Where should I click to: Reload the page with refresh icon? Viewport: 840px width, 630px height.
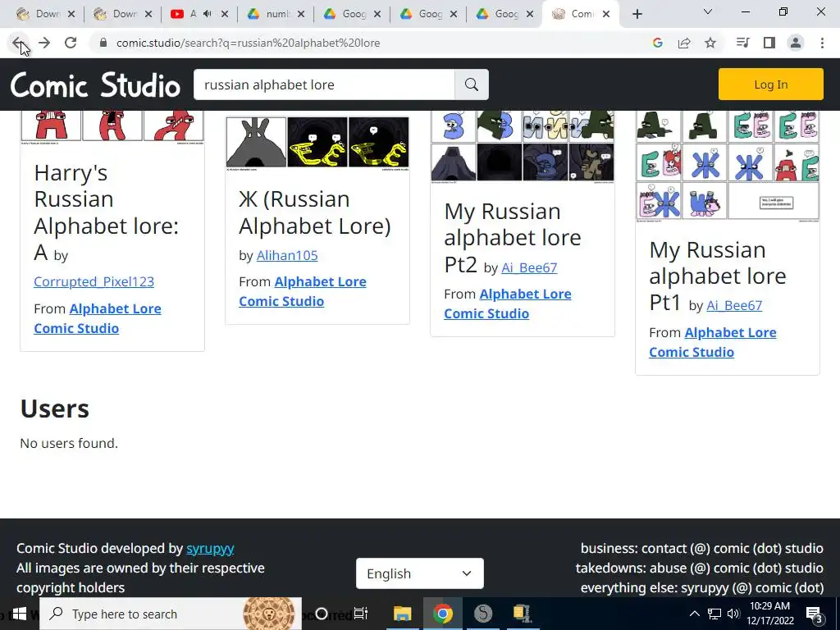click(71, 43)
